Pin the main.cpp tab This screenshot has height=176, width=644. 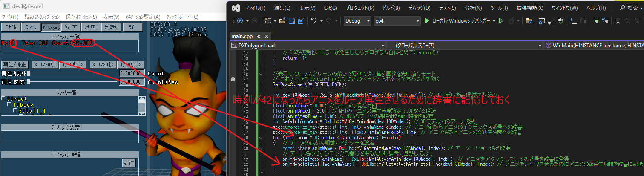tap(258, 37)
